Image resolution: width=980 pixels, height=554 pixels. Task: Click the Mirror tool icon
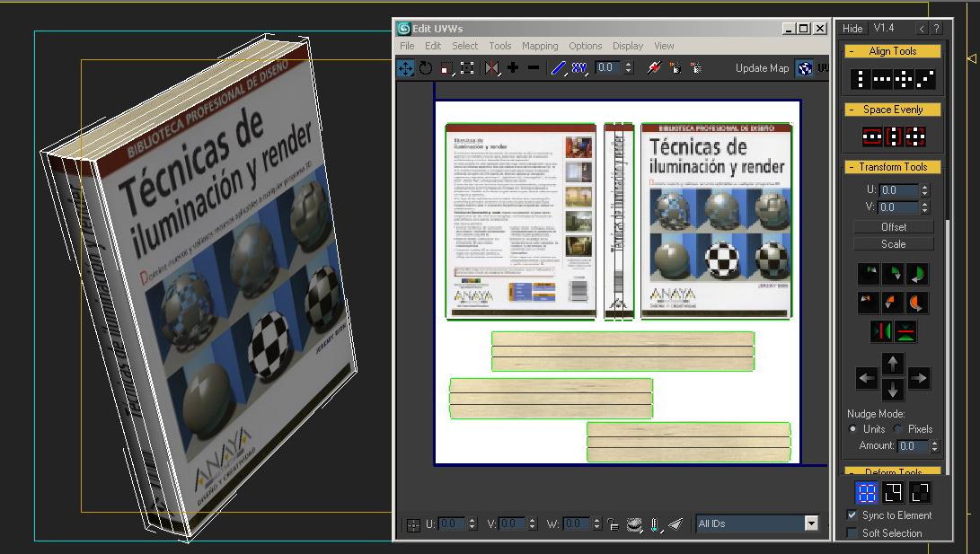coord(492,68)
